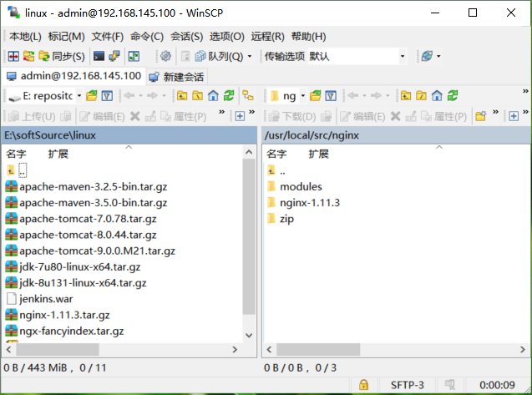The width and height of the screenshot is (532, 395).
Task: Open the Commander interface layout icon
Action: pyautogui.click(x=13, y=56)
